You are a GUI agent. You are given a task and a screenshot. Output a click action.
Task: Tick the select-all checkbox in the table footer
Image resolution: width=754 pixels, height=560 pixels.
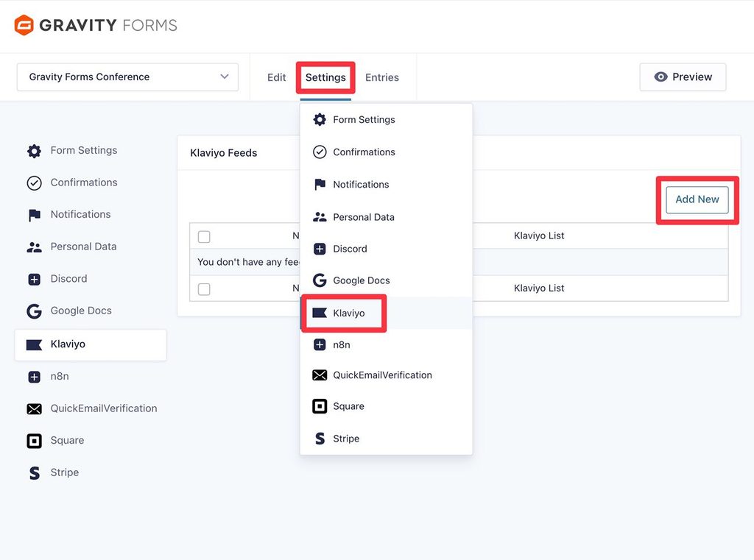click(x=204, y=289)
